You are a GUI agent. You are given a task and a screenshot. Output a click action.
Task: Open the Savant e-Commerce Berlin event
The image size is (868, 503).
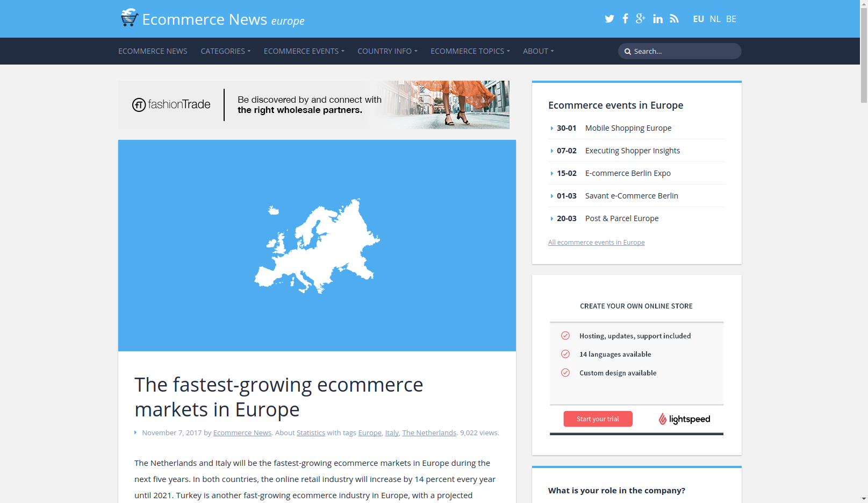tap(632, 196)
